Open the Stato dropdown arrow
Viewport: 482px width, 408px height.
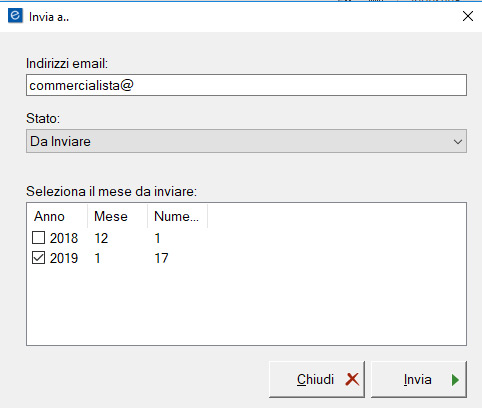click(x=458, y=142)
